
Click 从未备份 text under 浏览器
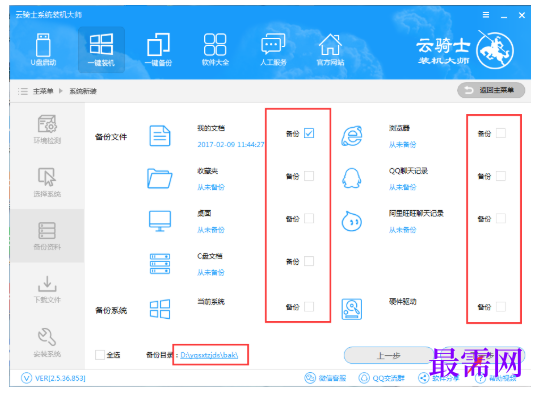click(x=403, y=144)
